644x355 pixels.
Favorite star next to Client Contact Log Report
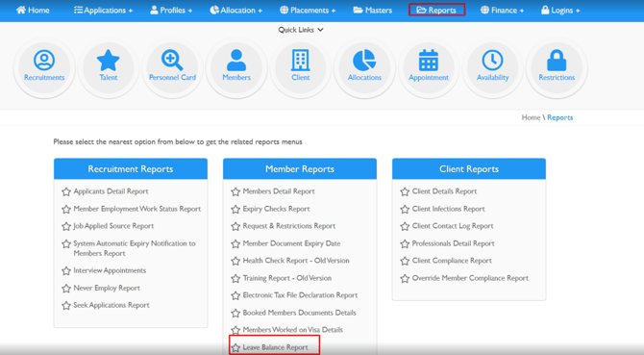pyautogui.click(x=405, y=226)
